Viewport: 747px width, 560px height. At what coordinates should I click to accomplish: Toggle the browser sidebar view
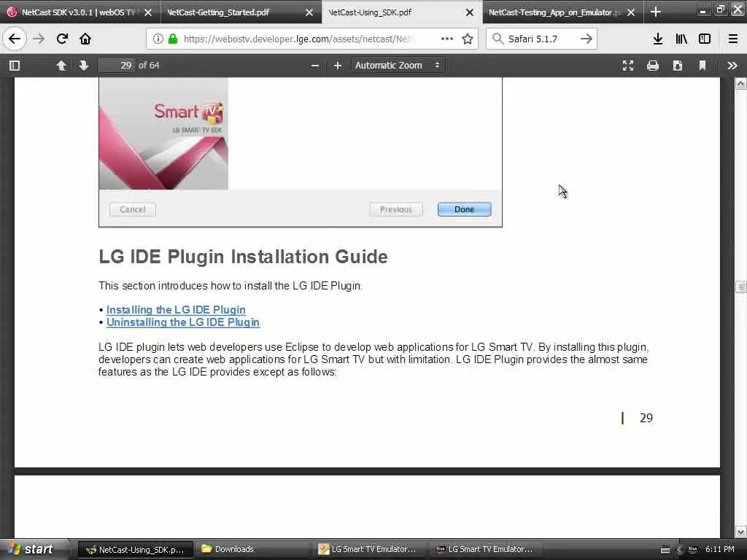point(705,39)
